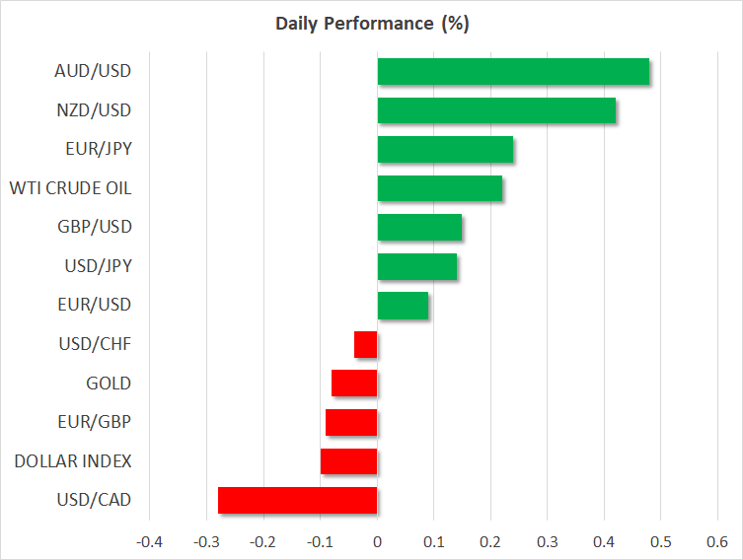Screen dimensions: 743x560
Task: Click the red USD/CHF bar
Action: pyautogui.click(x=366, y=344)
